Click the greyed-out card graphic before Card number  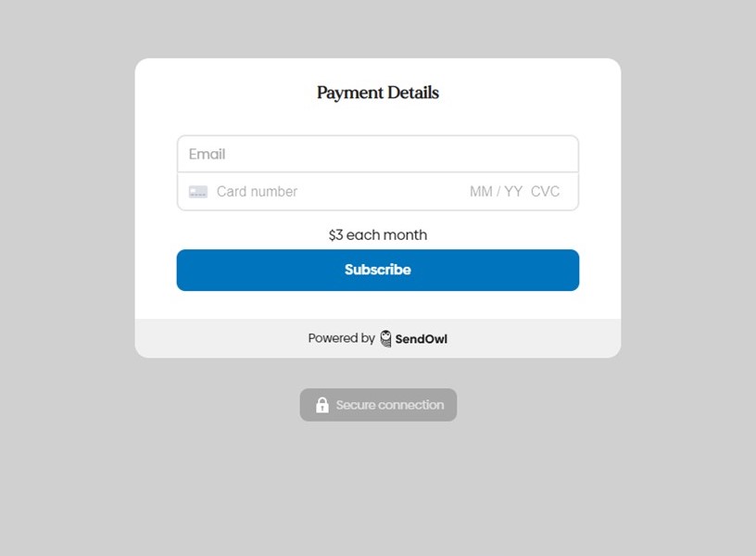(x=197, y=191)
